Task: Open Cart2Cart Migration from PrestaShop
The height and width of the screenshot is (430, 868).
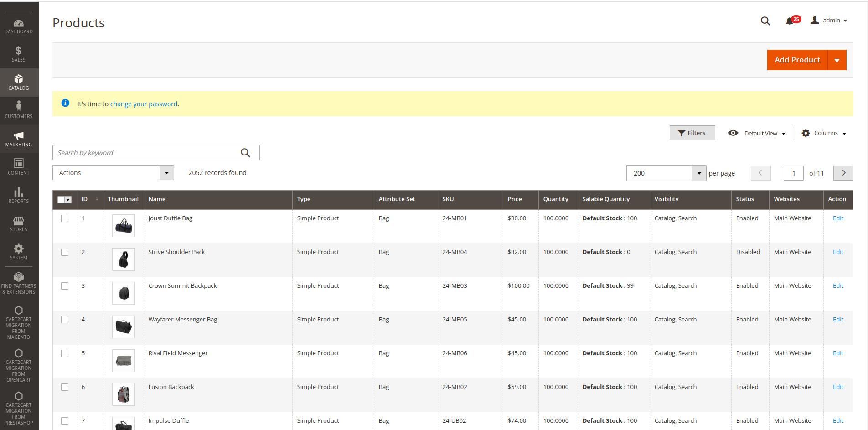Action: pos(19,408)
